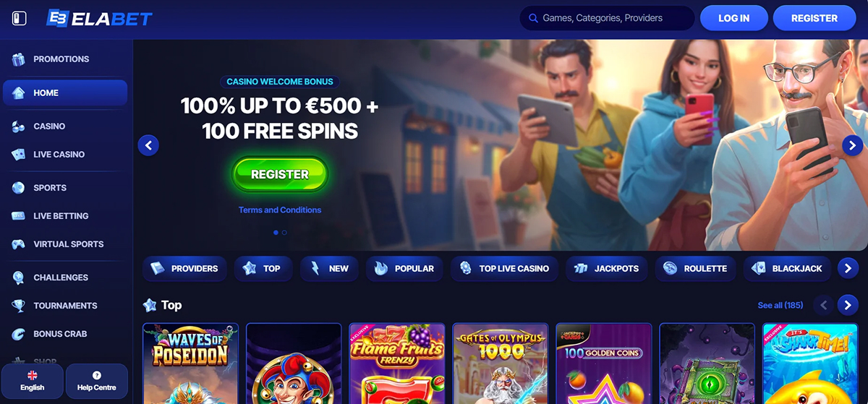Collapse sidebar using the panel toggle icon
Viewport: 868px width, 404px height.
coord(20,18)
